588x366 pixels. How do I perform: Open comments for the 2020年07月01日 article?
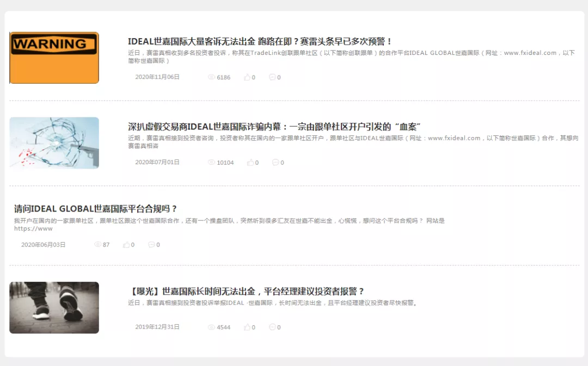[275, 162]
